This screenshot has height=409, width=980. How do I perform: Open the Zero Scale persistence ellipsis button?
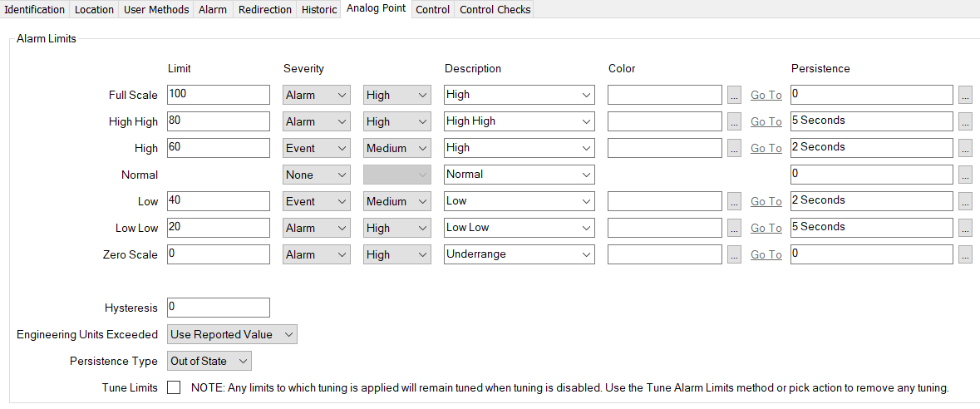pos(964,254)
